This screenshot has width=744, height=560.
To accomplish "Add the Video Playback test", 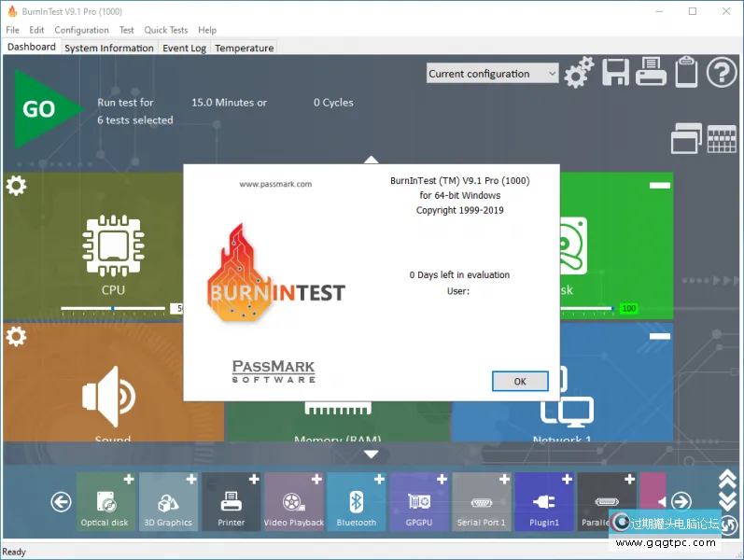I will click(316, 480).
